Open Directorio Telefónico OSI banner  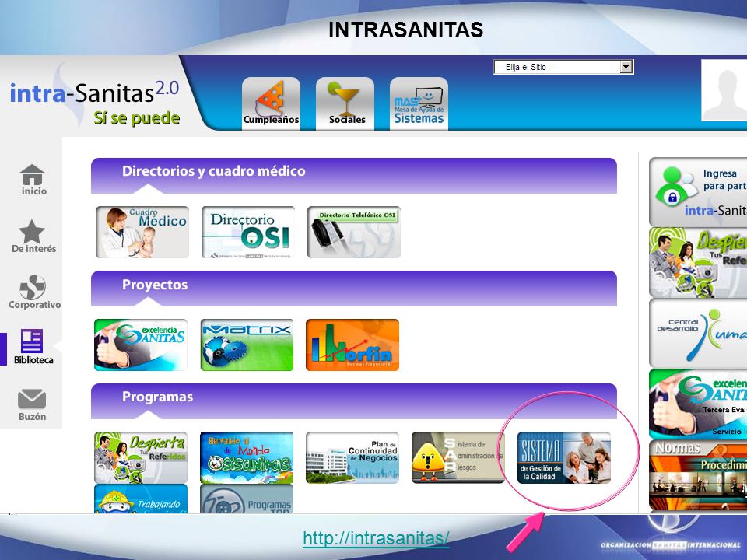(x=353, y=232)
